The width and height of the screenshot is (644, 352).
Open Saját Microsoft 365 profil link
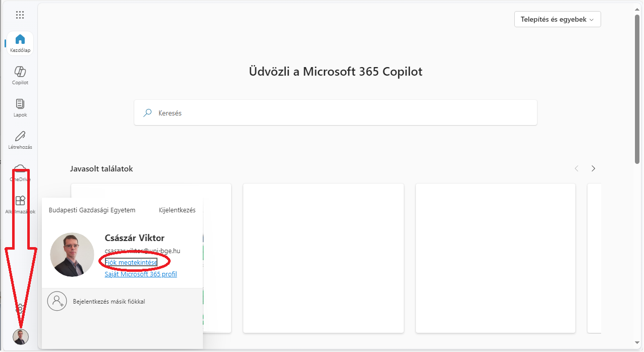[x=141, y=274]
